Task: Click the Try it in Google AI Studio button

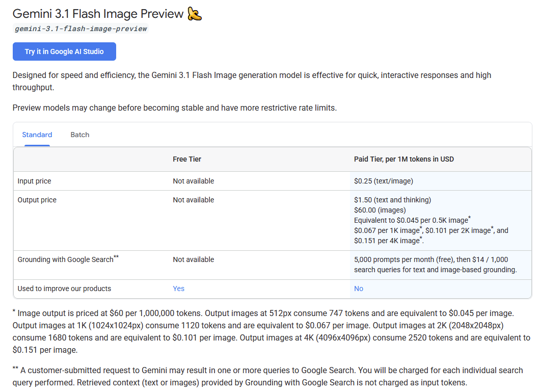Action: (64, 51)
